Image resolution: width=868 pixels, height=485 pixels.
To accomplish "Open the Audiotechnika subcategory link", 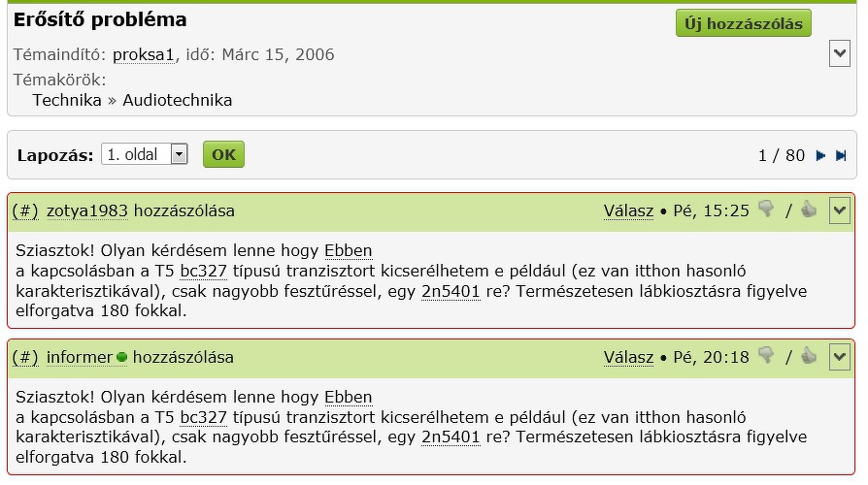I will pos(178,100).
